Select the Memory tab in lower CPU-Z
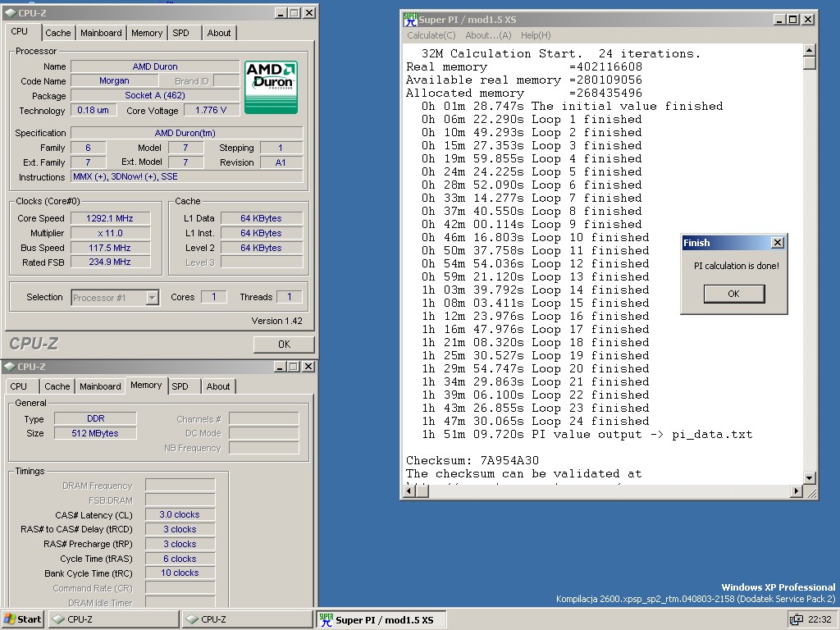Viewport: 840px width, 630px height. [x=146, y=386]
